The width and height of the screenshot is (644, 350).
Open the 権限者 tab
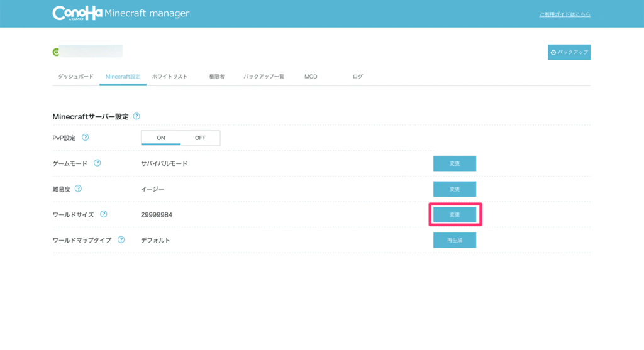pos(217,77)
